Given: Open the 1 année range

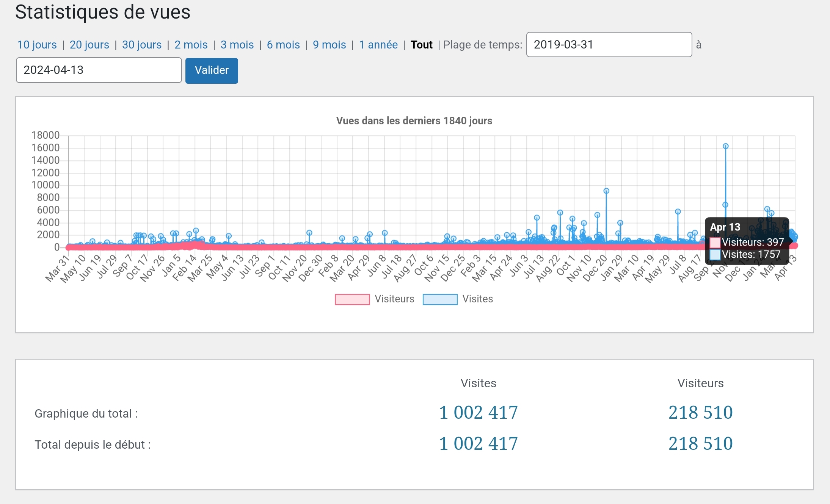Looking at the screenshot, I should coord(378,45).
